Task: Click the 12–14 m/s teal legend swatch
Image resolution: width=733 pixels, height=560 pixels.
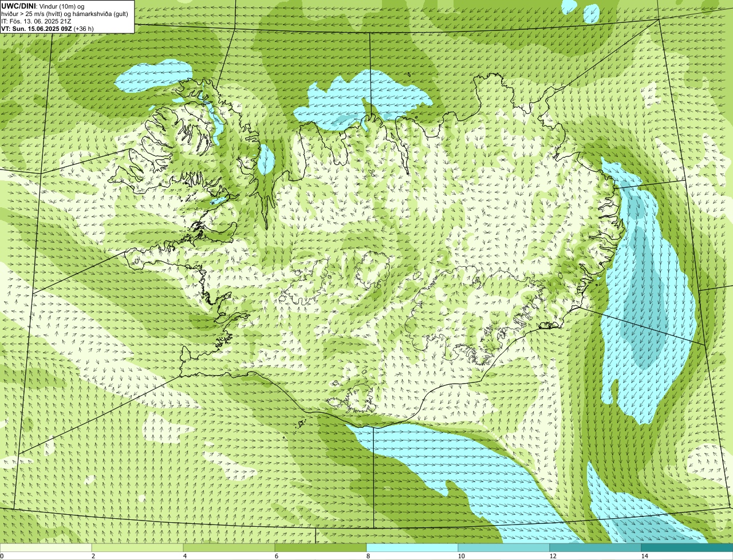Action: click(596, 547)
